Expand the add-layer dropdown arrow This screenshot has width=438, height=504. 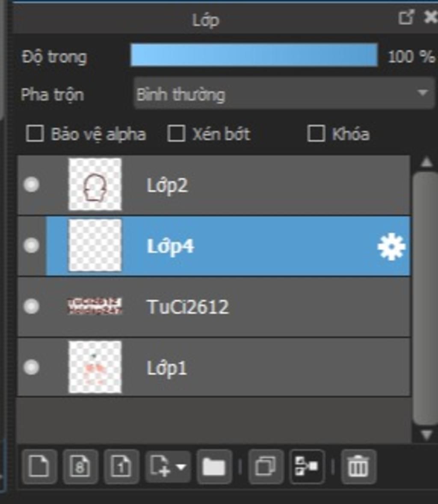181,466
